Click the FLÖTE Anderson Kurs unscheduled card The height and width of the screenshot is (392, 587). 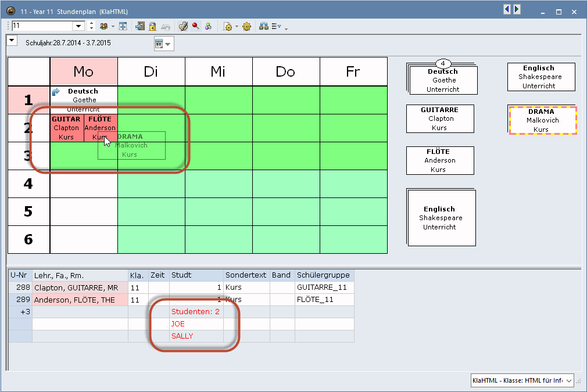pyautogui.click(x=440, y=160)
